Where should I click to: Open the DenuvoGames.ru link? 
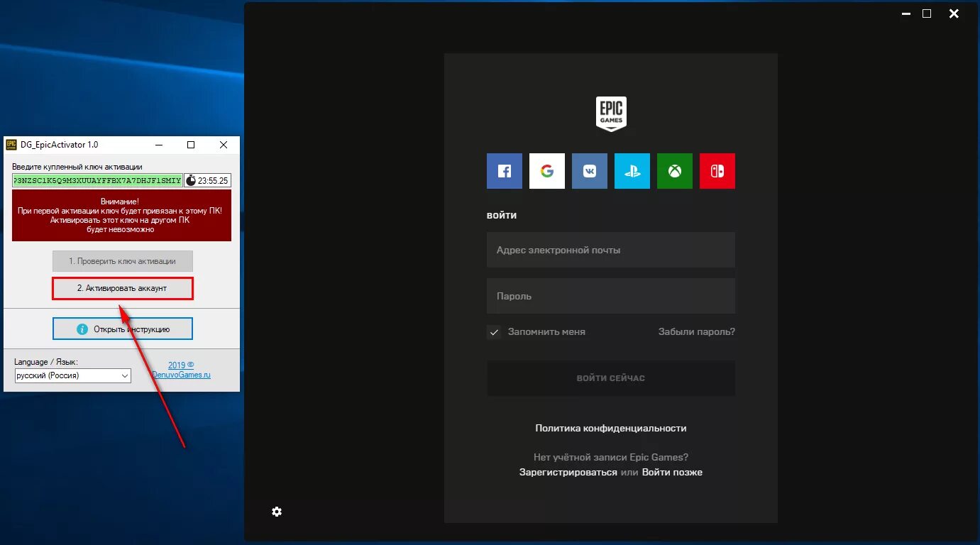(182, 375)
